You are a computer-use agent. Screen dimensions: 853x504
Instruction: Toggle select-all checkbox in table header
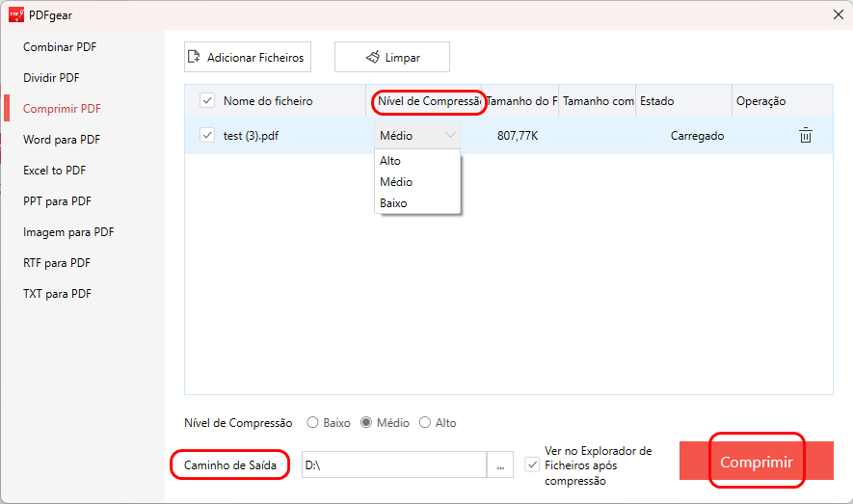coord(207,100)
